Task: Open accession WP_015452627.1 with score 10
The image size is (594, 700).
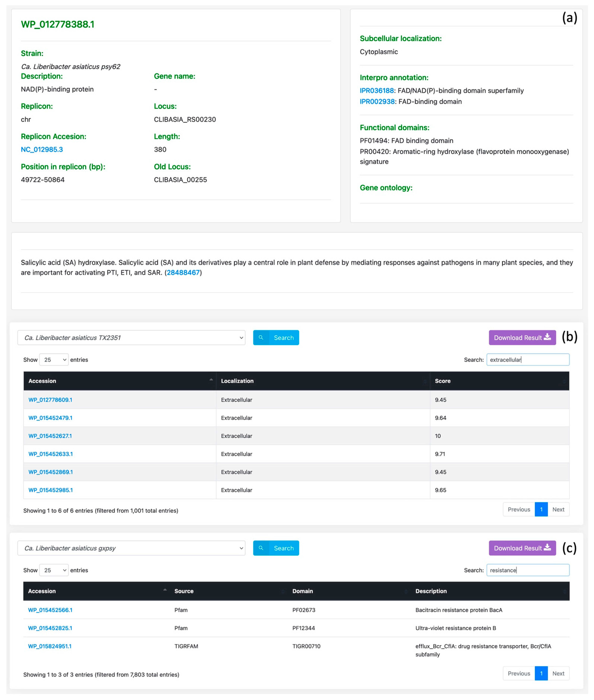Action: tap(50, 436)
